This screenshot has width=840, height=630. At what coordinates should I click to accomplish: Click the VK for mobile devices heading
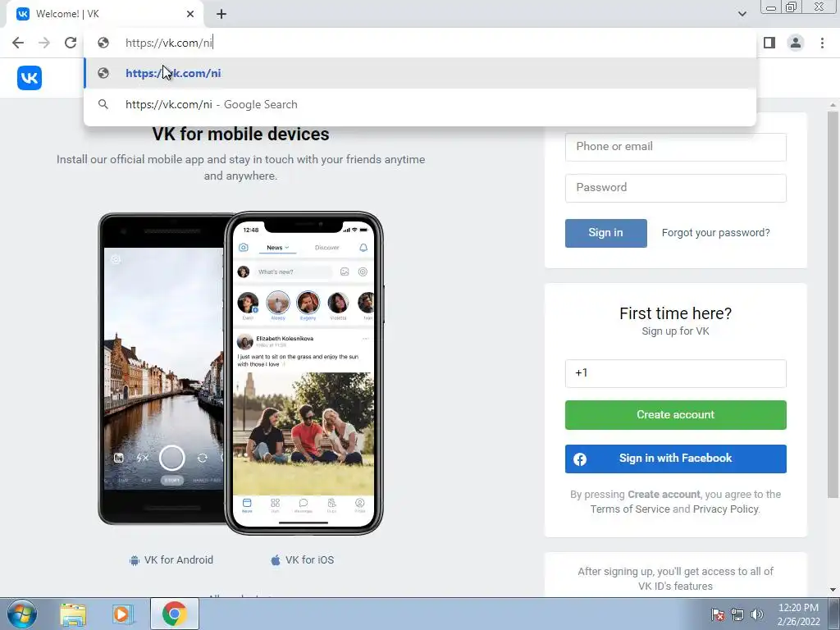click(x=240, y=134)
